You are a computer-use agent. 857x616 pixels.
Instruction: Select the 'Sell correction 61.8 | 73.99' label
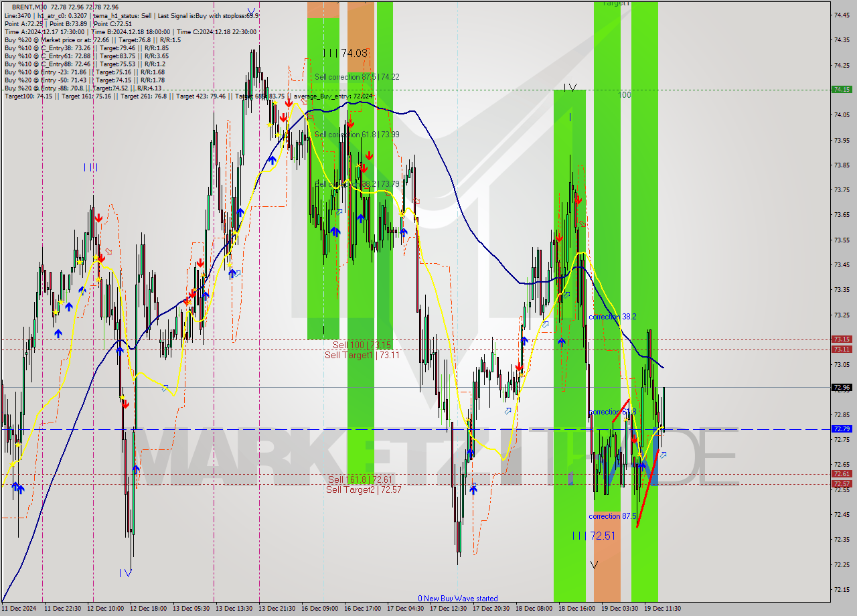coord(357,135)
